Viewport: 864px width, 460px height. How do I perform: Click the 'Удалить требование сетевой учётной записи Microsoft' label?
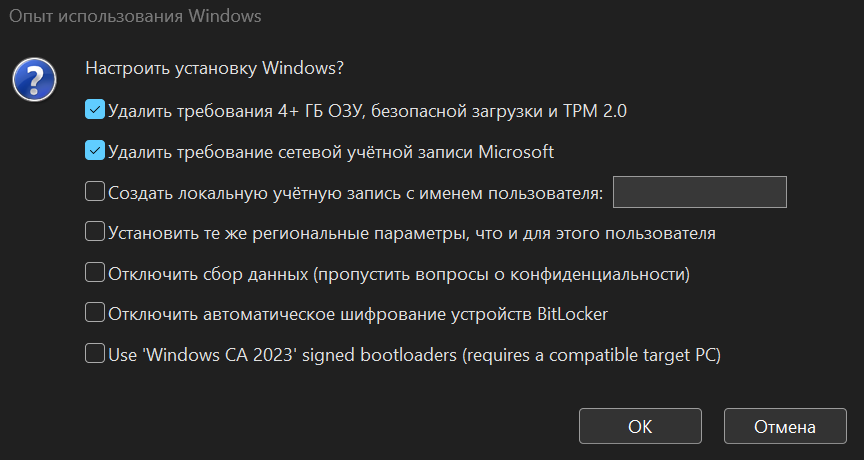(x=330, y=153)
